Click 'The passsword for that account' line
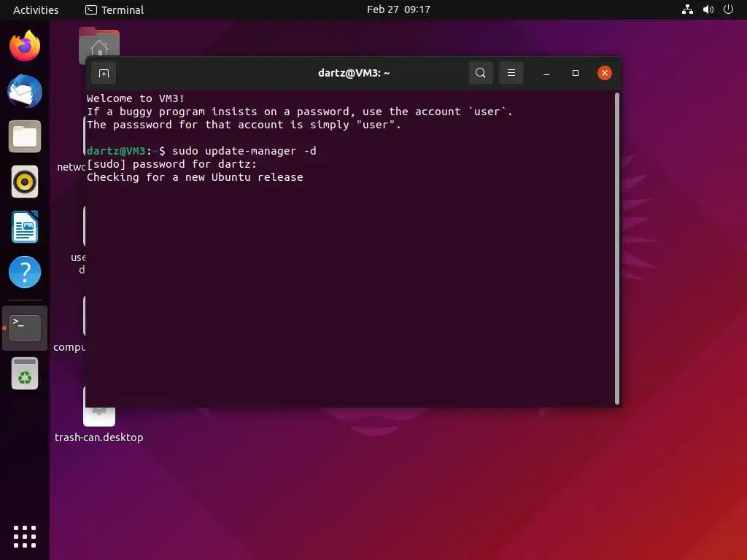Screen dimensions: 747x560 [244, 125]
